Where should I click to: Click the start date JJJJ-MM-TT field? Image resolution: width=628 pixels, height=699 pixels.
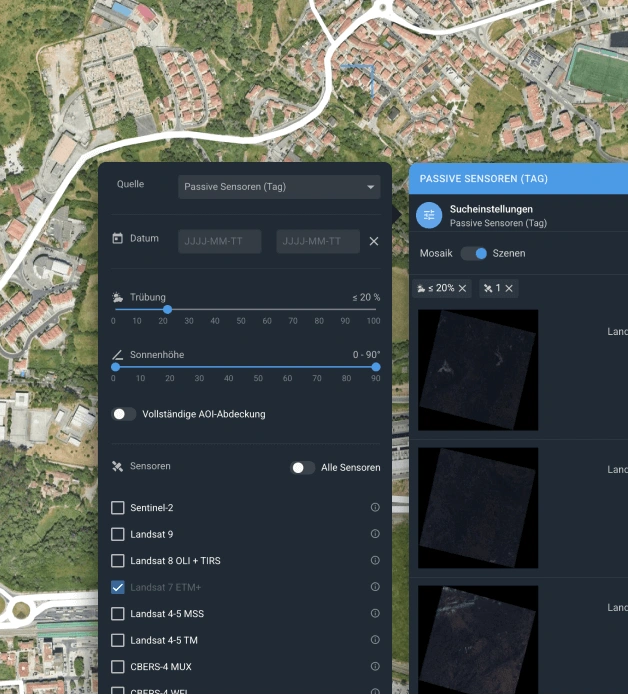(x=219, y=241)
